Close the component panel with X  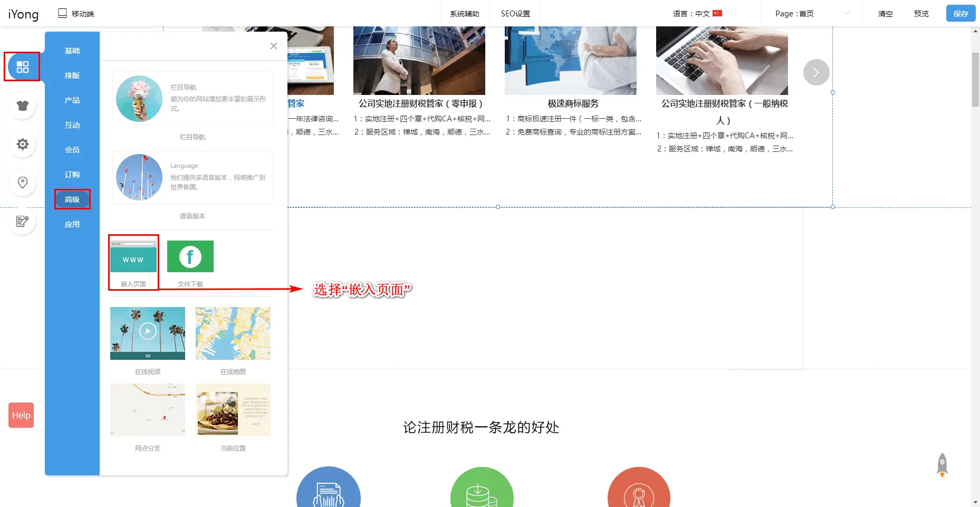[x=273, y=46]
